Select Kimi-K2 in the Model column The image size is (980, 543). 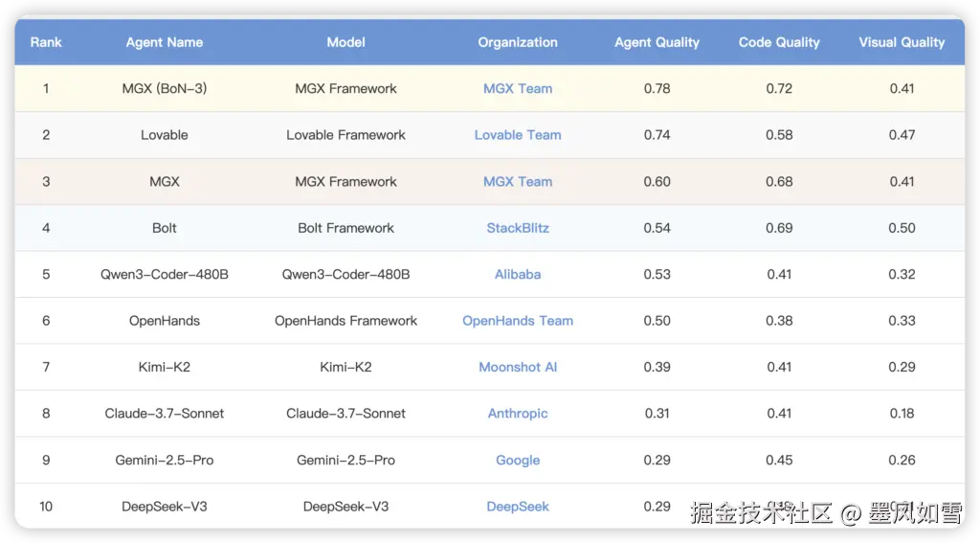click(345, 367)
